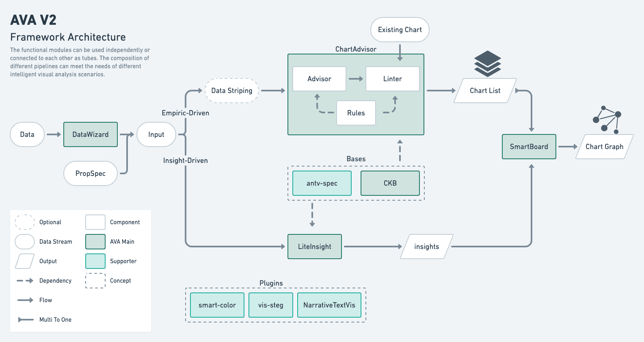Screen dimensions: 644x342
Task: Click the Input node
Action: pyautogui.click(x=156, y=134)
